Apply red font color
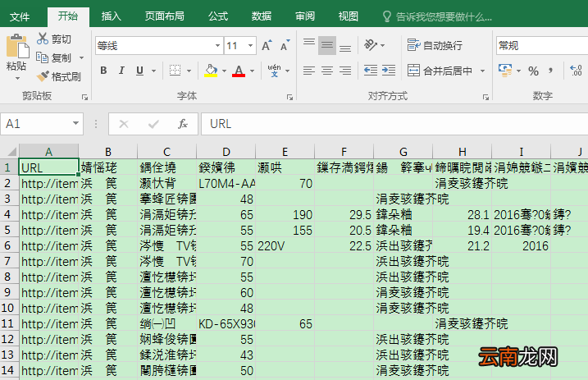Screen dimensions: 588x380 pos(239,71)
